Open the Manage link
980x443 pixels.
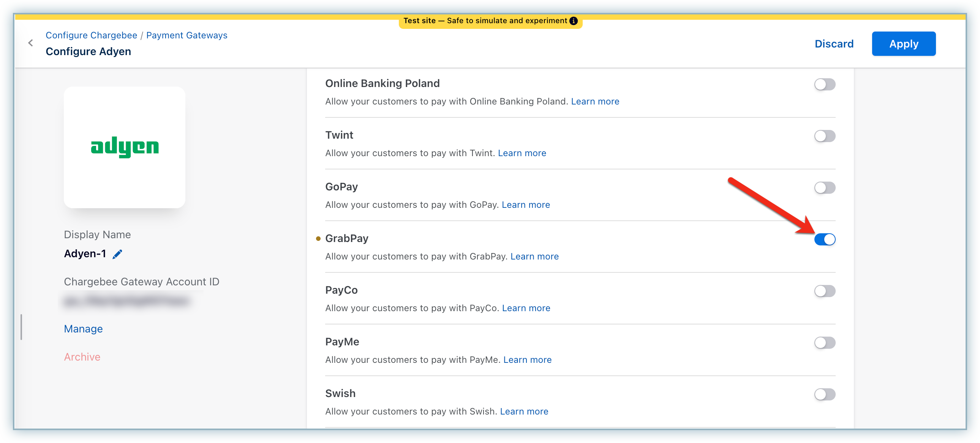(x=83, y=329)
